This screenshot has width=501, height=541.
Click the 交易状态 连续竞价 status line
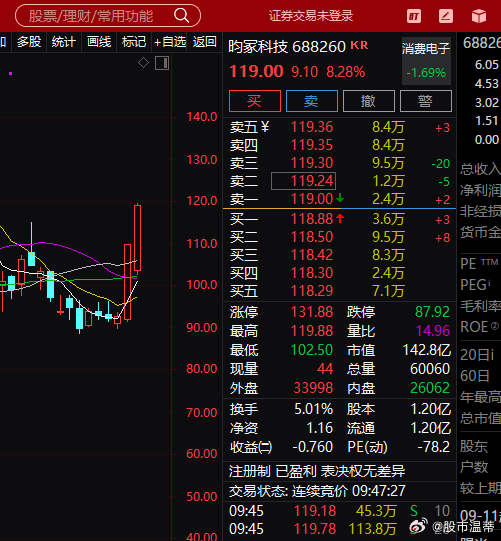[317, 491]
